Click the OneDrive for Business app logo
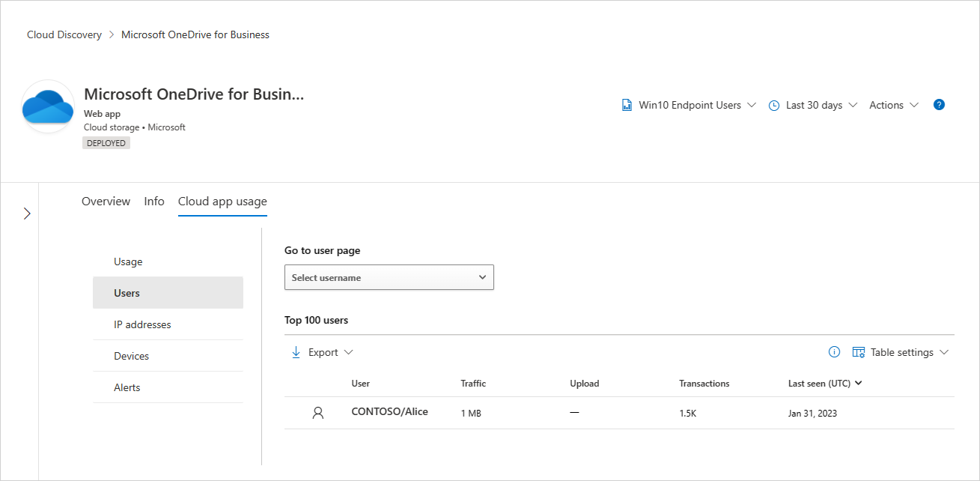The width and height of the screenshot is (980, 481). point(47,106)
